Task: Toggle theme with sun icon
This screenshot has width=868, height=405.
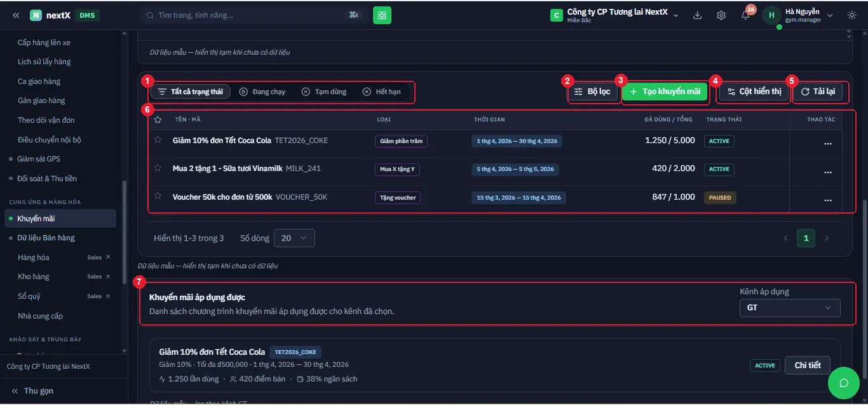Action: [851, 15]
